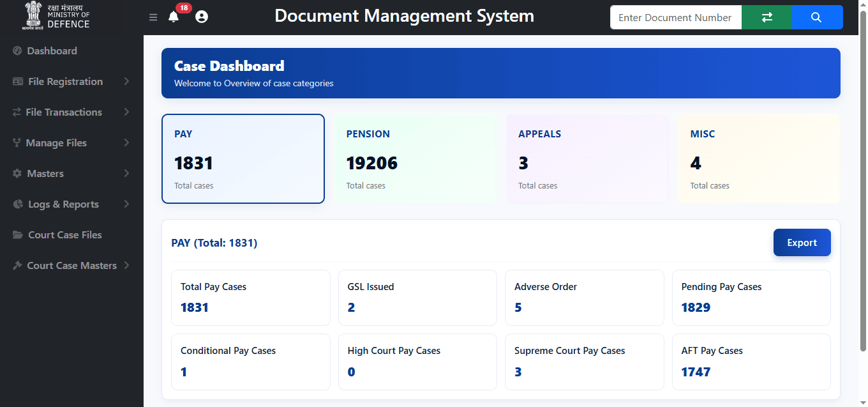Click the hamburger menu icon
The image size is (868, 407).
tap(153, 17)
